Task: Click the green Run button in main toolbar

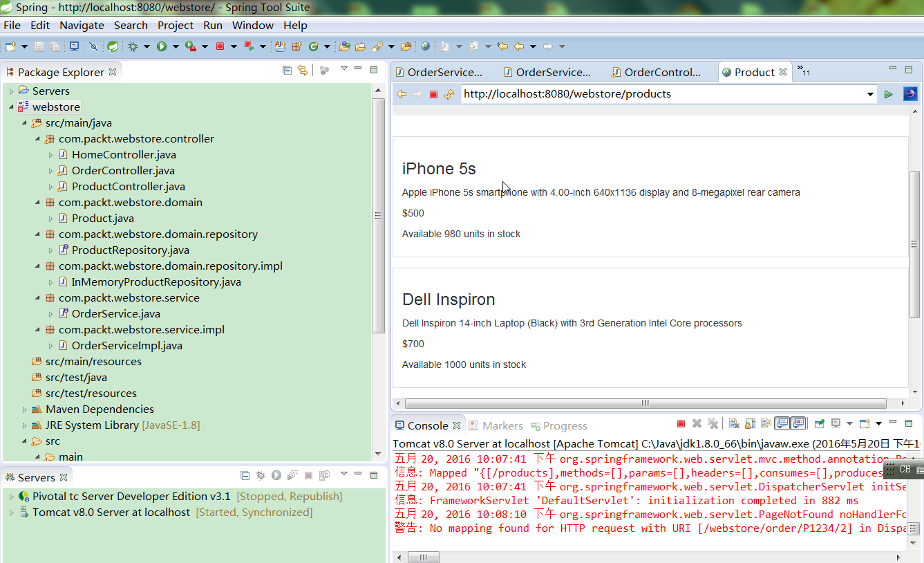Action: pos(162,46)
